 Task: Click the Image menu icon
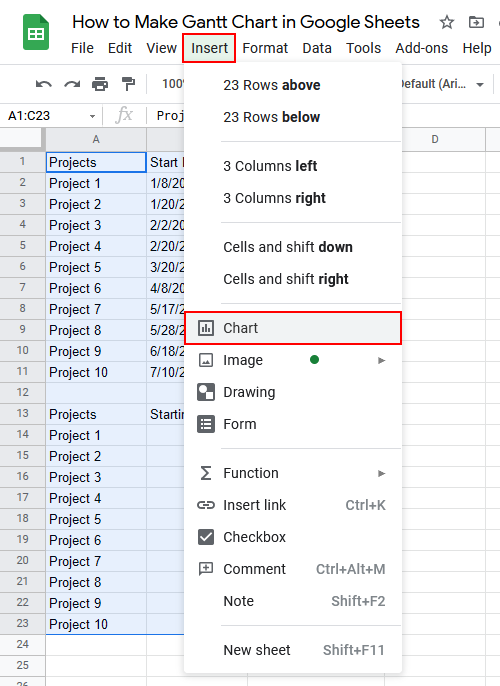[206, 360]
